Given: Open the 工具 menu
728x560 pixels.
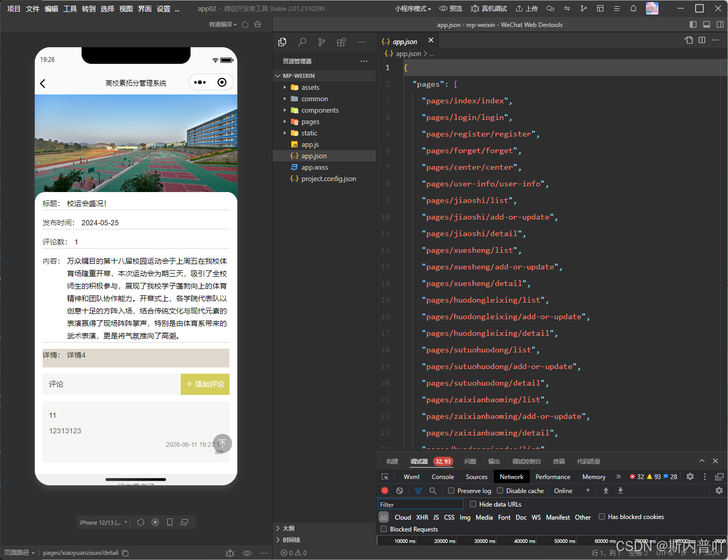Looking at the screenshot, I should pyautogui.click(x=70, y=8).
